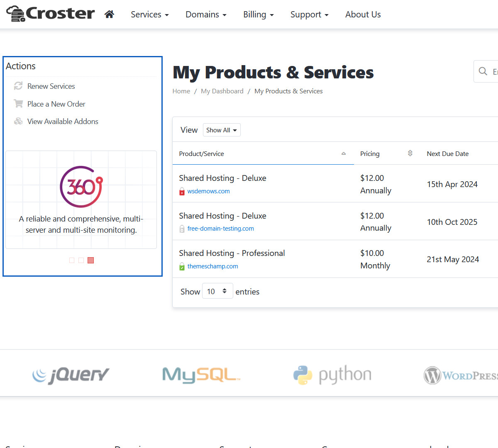Open the free-domain-testing.com link

(x=220, y=229)
